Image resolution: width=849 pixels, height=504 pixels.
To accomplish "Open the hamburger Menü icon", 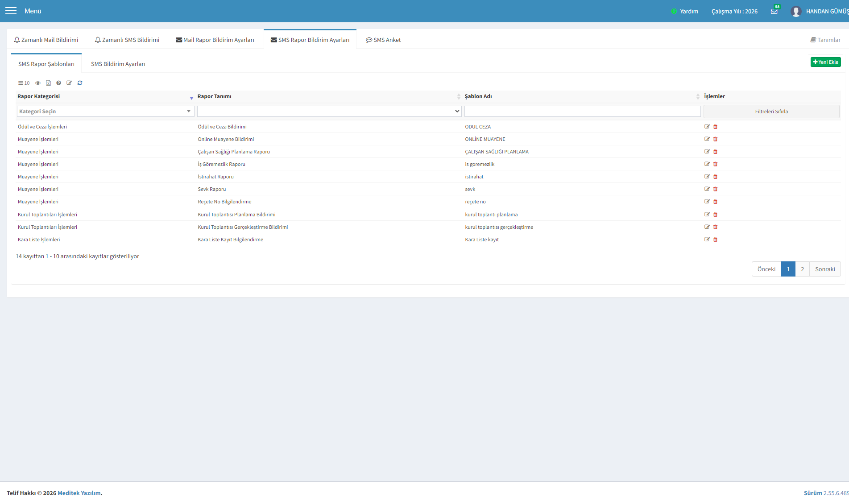I will coord(11,11).
